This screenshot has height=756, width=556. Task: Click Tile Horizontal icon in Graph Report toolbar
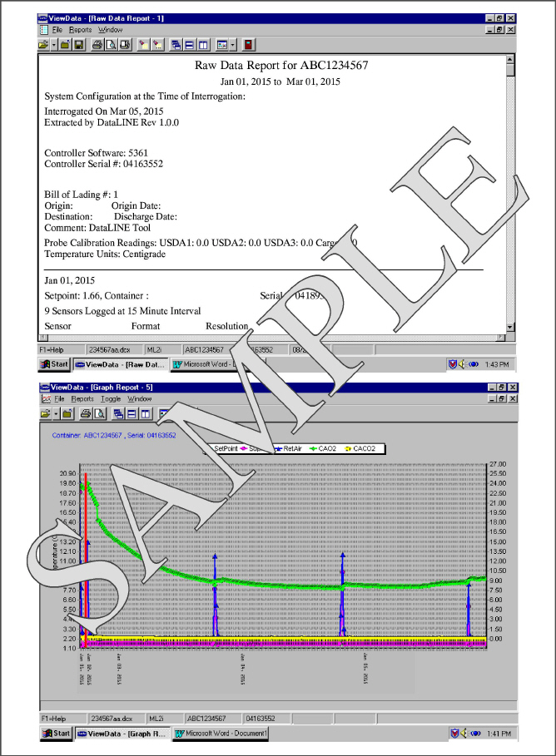tap(132, 413)
